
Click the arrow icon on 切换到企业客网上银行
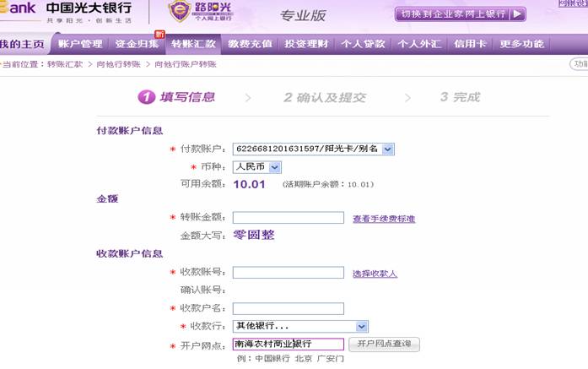pos(516,14)
